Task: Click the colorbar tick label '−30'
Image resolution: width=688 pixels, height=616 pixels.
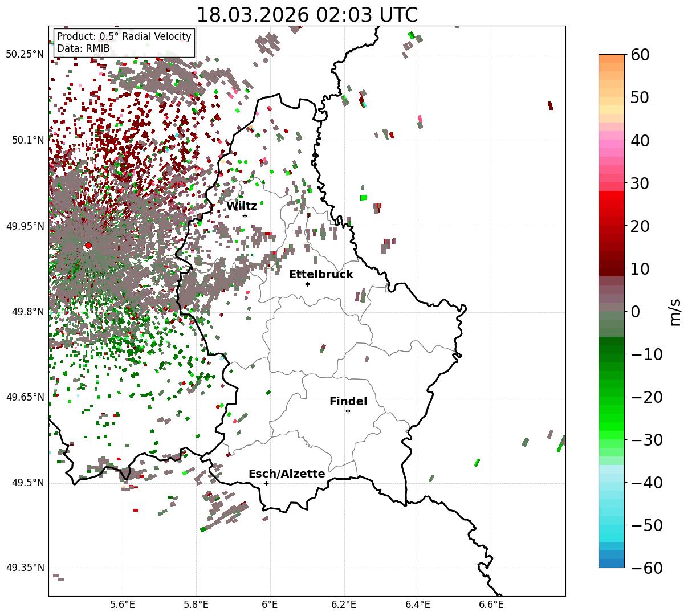Action: (647, 439)
